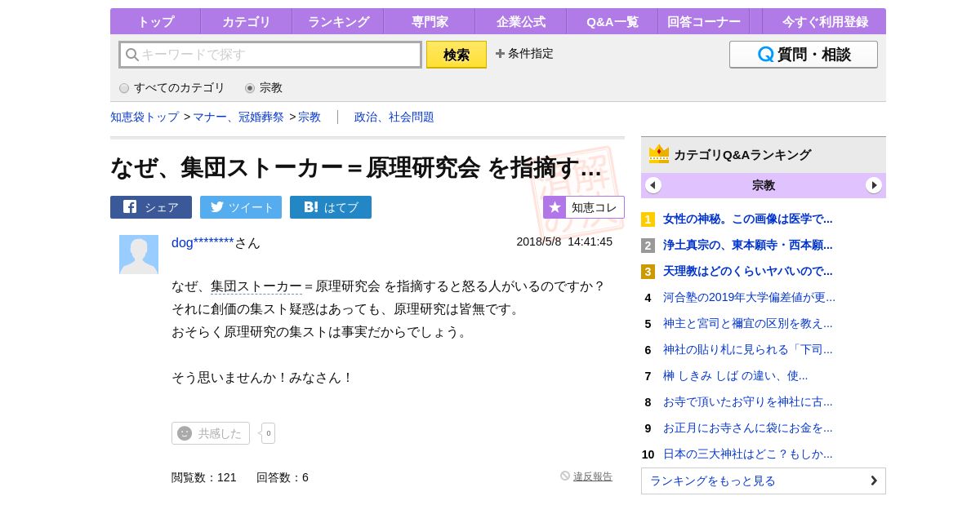Image resolution: width=980 pixels, height=514 pixels.
Task: Add to 知恵コレ with star button
Action: (584, 207)
